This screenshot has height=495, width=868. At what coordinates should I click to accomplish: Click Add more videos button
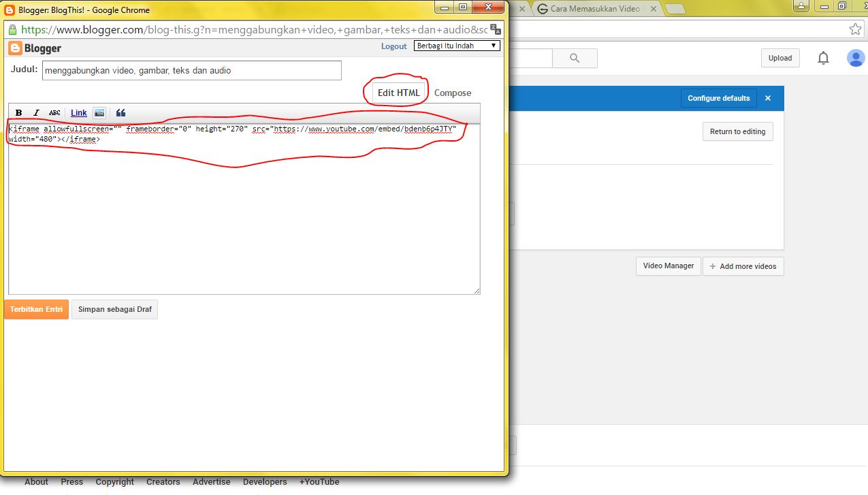point(743,266)
